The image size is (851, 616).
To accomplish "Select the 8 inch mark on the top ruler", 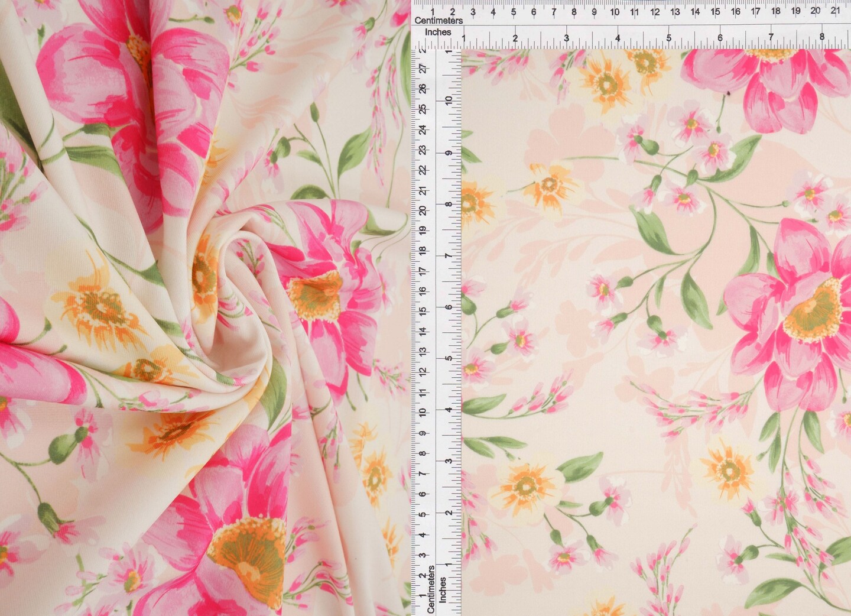I will coord(823,37).
